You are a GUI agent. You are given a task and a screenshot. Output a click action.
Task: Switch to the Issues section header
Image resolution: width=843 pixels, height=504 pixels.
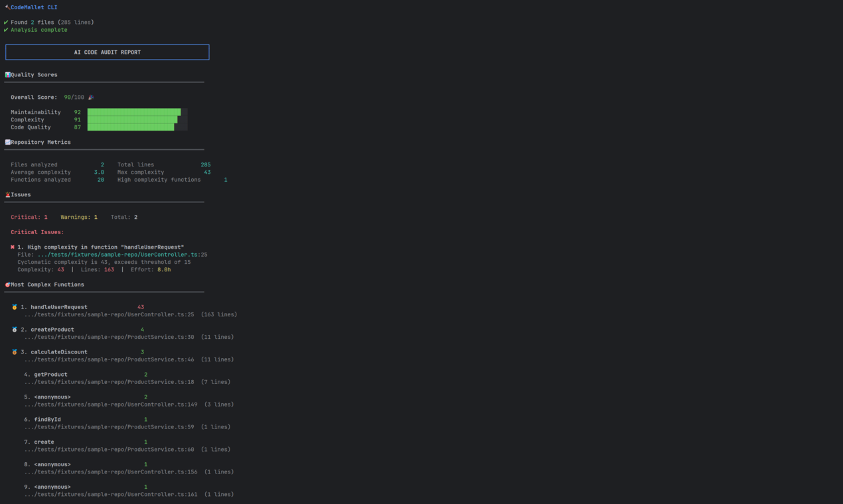21,194
